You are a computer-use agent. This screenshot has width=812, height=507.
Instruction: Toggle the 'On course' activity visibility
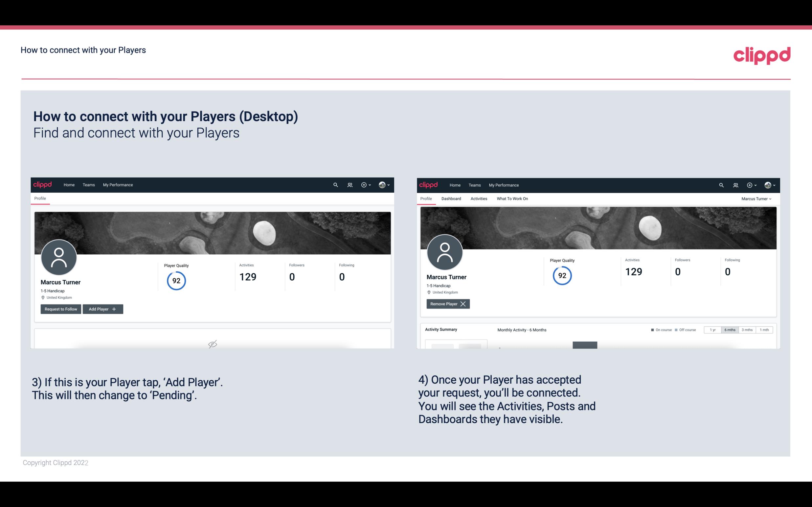click(x=658, y=329)
